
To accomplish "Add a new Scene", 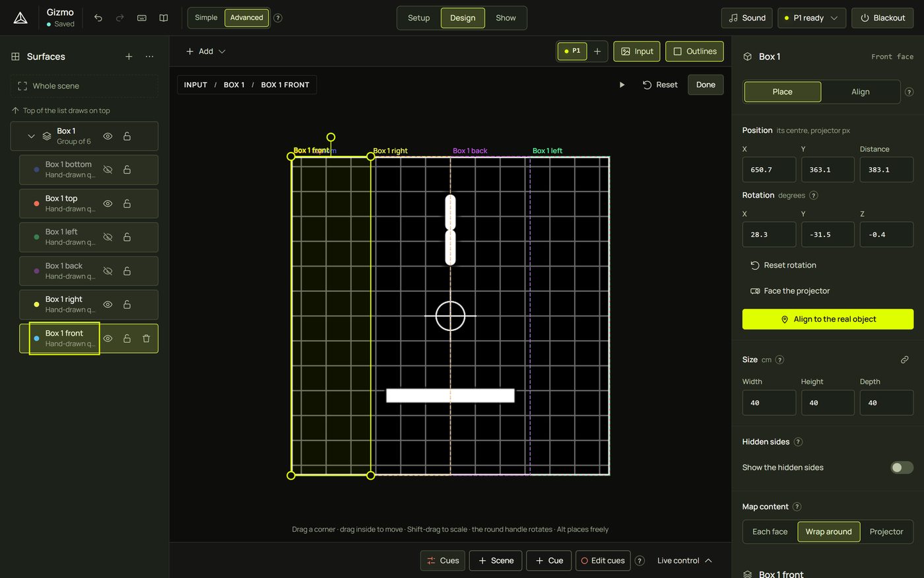I will (496, 561).
